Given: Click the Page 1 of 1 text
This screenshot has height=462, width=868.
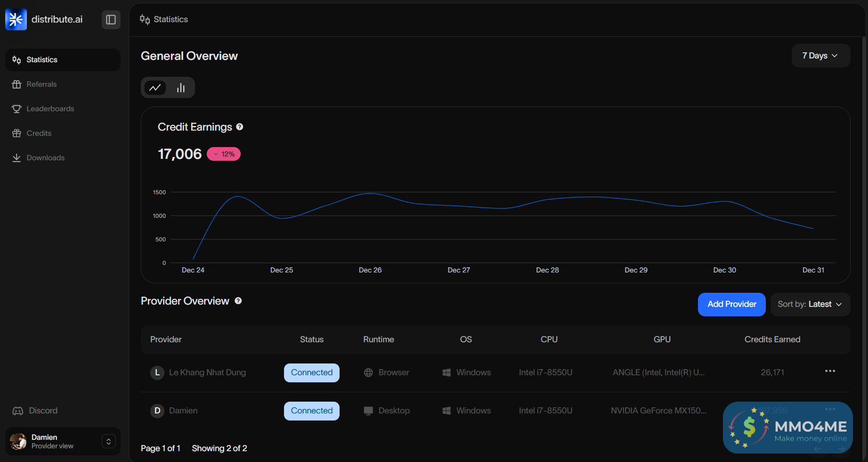Looking at the screenshot, I should point(161,448).
